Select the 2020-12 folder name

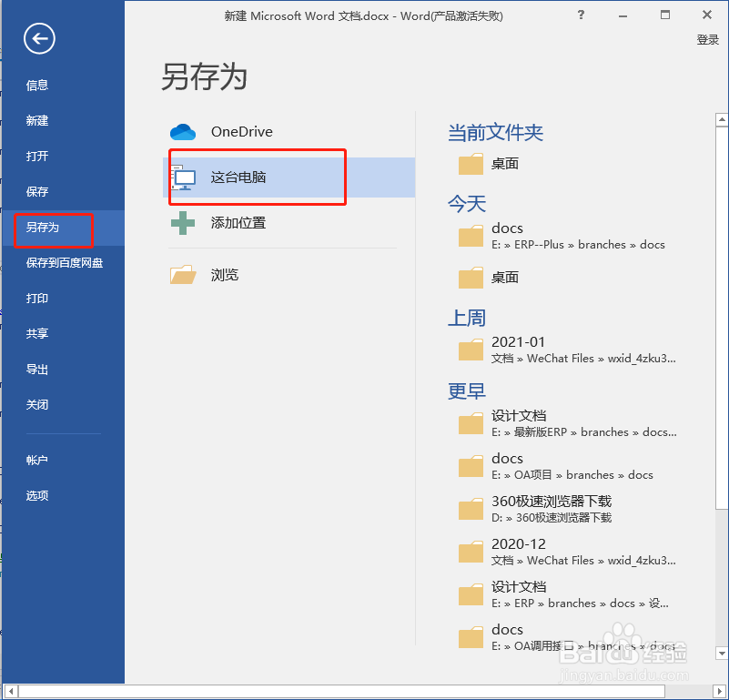click(519, 543)
